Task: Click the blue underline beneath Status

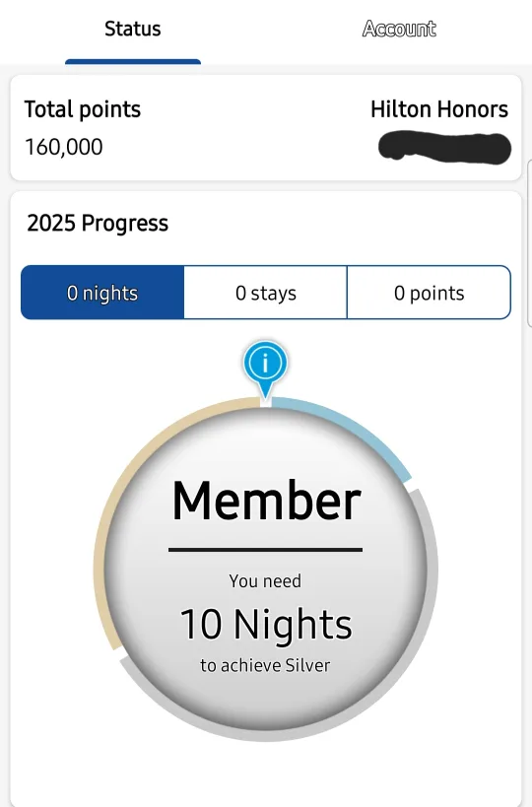Action: [x=133, y=62]
